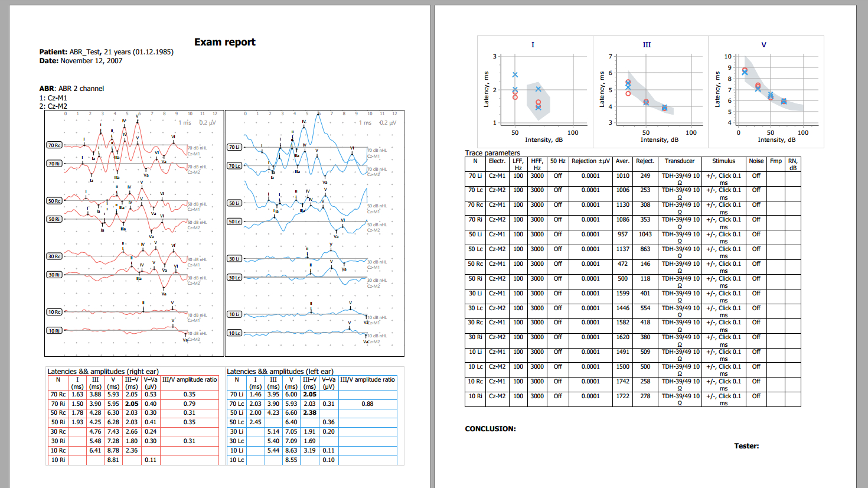This screenshot has height=488, width=868.
Task: Click the Latencies && amplitudes (left ear) heading
Action: (x=280, y=372)
